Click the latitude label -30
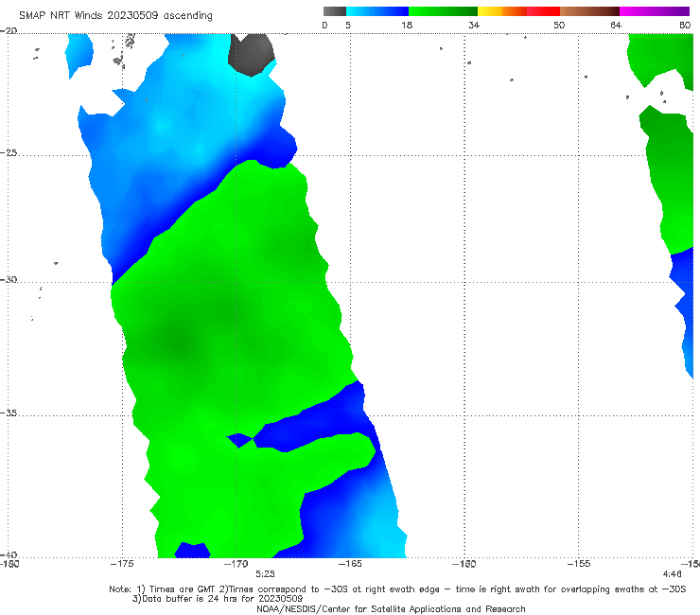This screenshot has height=615, width=700. click(x=9, y=279)
